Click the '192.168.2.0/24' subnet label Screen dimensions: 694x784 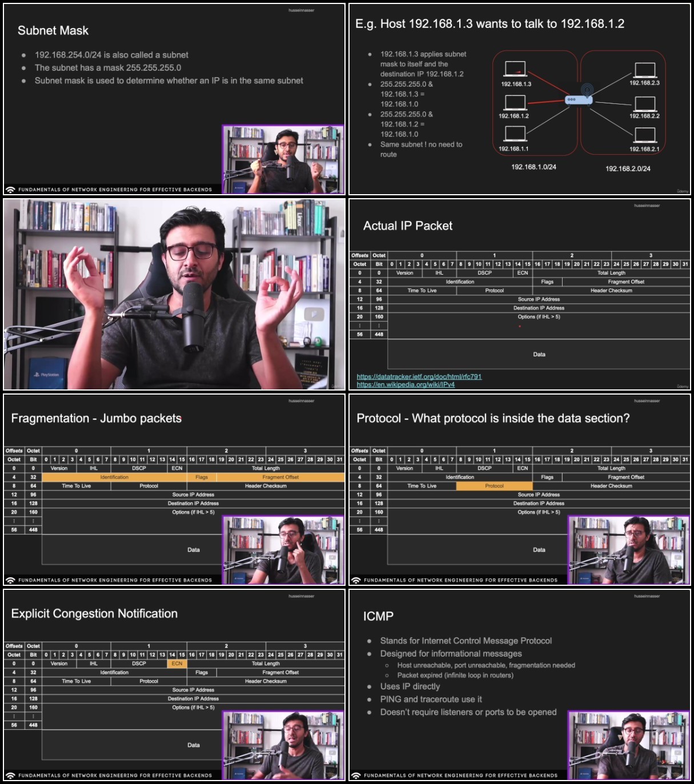pyautogui.click(x=628, y=169)
